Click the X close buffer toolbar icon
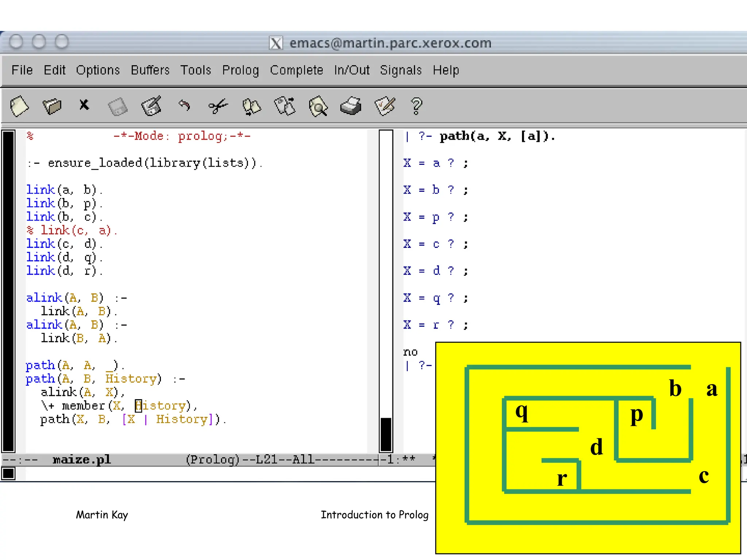The image size is (747, 560). [x=84, y=105]
